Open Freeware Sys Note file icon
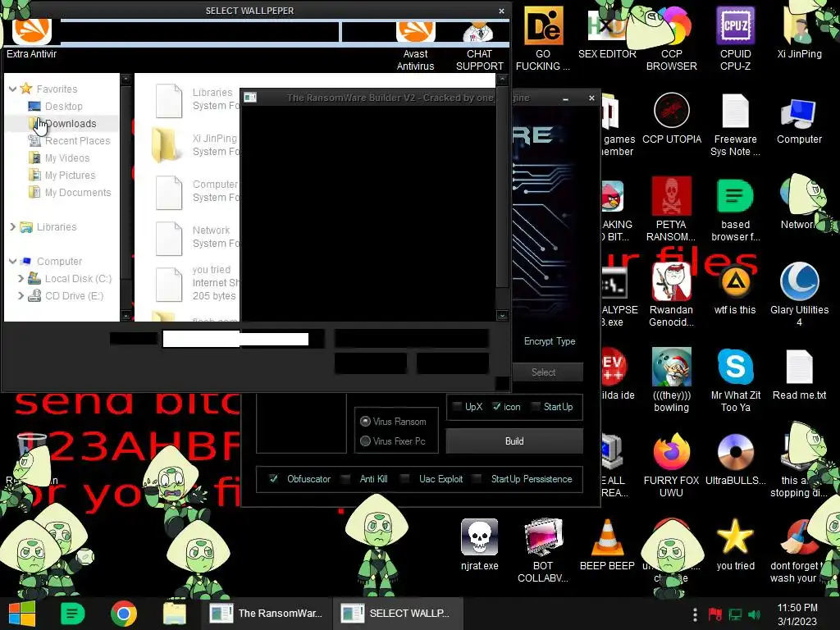The height and width of the screenshot is (630, 840). (735, 125)
